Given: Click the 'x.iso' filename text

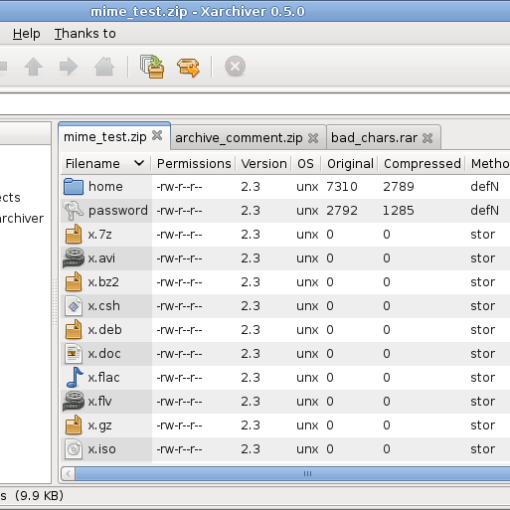Looking at the screenshot, I should click(102, 449).
